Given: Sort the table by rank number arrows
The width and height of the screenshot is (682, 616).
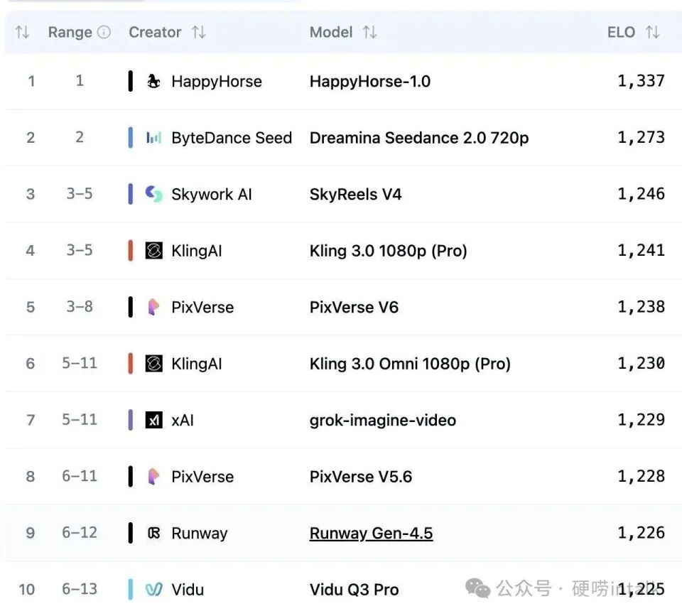Looking at the screenshot, I should tap(22, 33).
